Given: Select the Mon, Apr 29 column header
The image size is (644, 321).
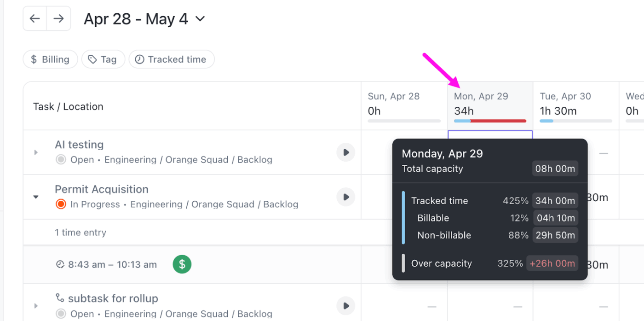Looking at the screenshot, I should pyautogui.click(x=481, y=96).
